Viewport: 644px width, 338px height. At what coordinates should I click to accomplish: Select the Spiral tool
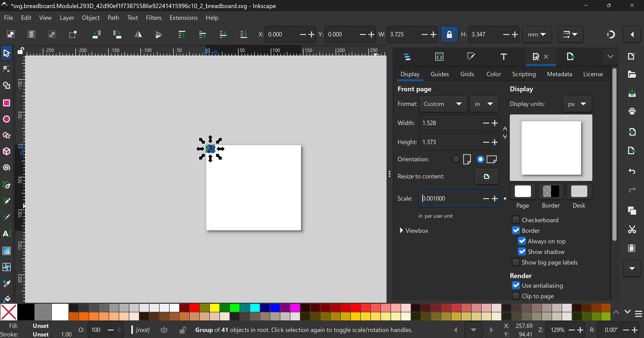click(7, 167)
